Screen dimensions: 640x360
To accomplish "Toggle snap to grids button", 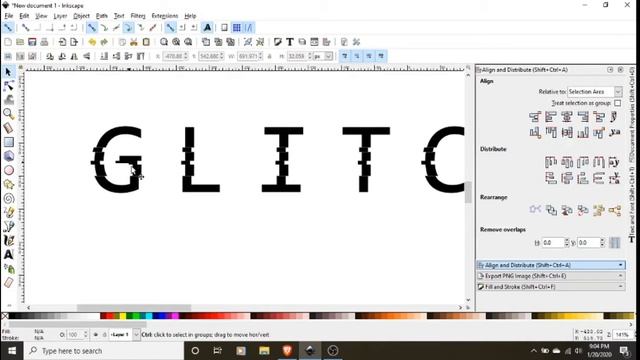I will 236,28.
